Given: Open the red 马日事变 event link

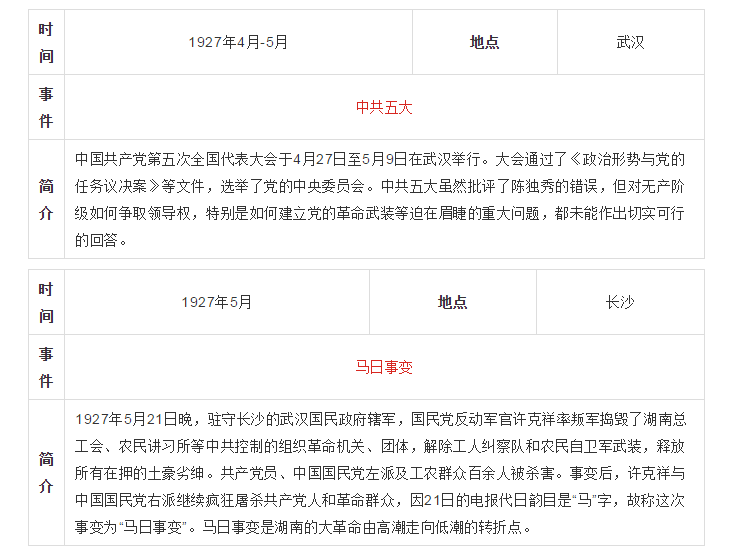Looking at the screenshot, I should pos(384,367).
